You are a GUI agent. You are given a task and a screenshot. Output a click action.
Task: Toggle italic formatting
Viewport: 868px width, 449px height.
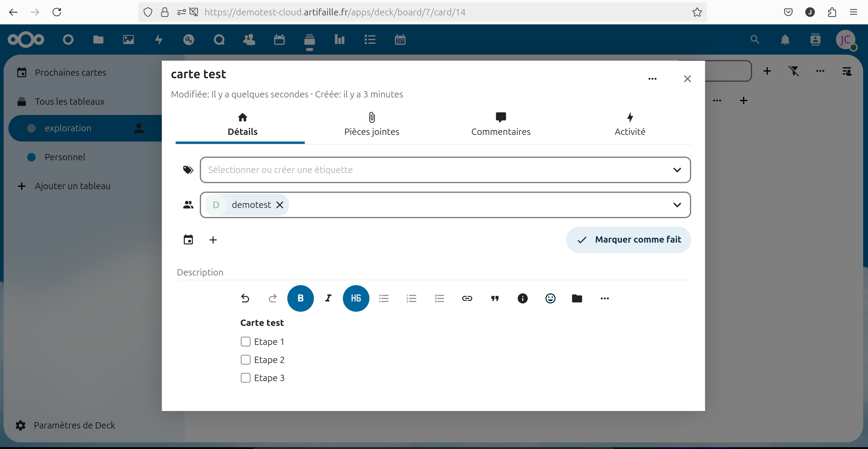pyautogui.click(x=328, y=298)
